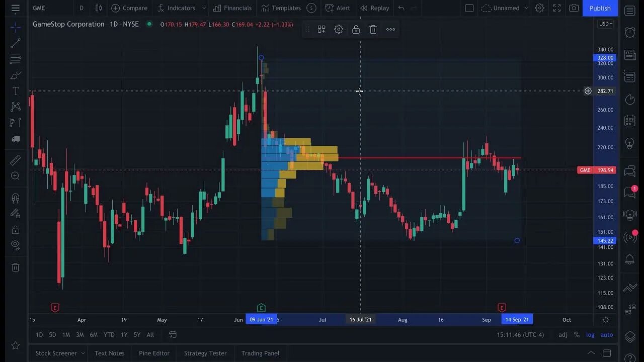Click the Publish button

600,8
